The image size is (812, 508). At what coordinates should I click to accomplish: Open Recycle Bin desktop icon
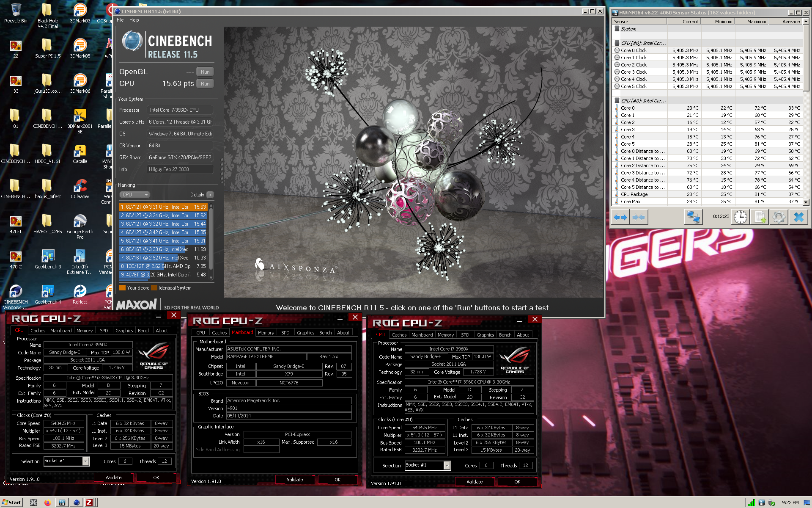[16, 13]
